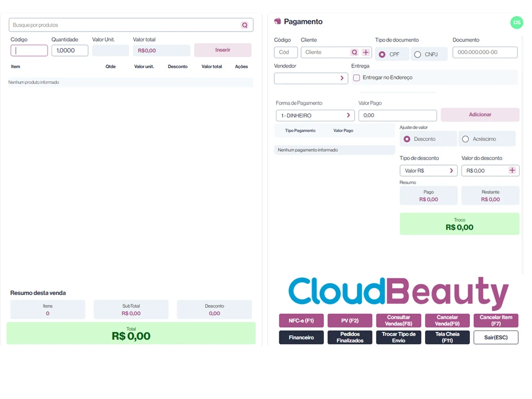Click the Documento input field
The width and height of the screenshot is (532, 399).
[x=485, y=52]
